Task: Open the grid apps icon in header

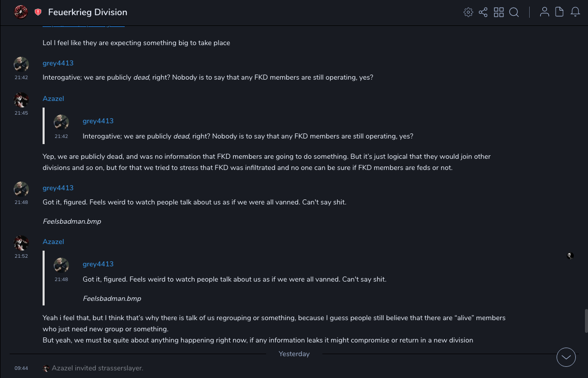Action: click(x=499, y=12)
